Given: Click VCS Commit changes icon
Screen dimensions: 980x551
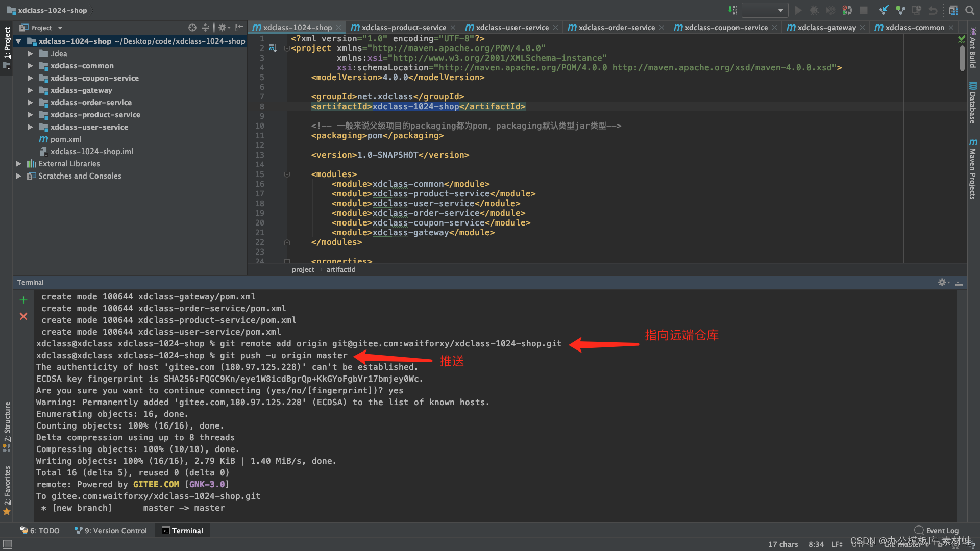Looking at the screenshot, I should [900, 10].
